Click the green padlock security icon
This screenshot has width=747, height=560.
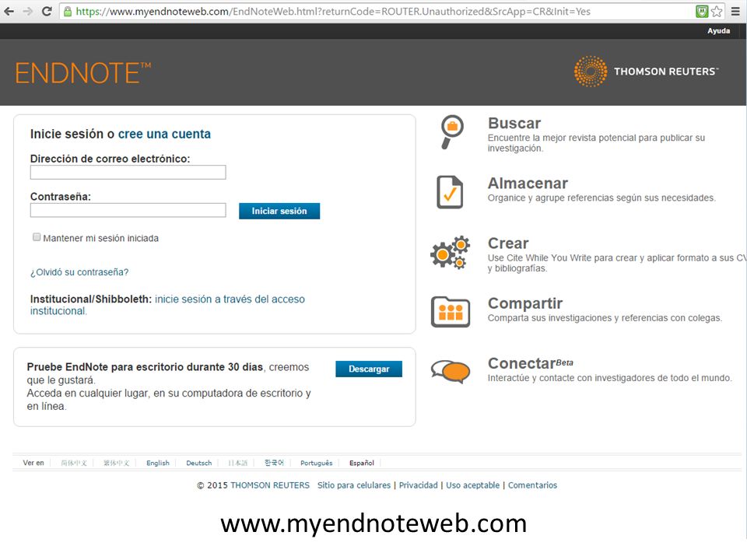click(68, 12)
